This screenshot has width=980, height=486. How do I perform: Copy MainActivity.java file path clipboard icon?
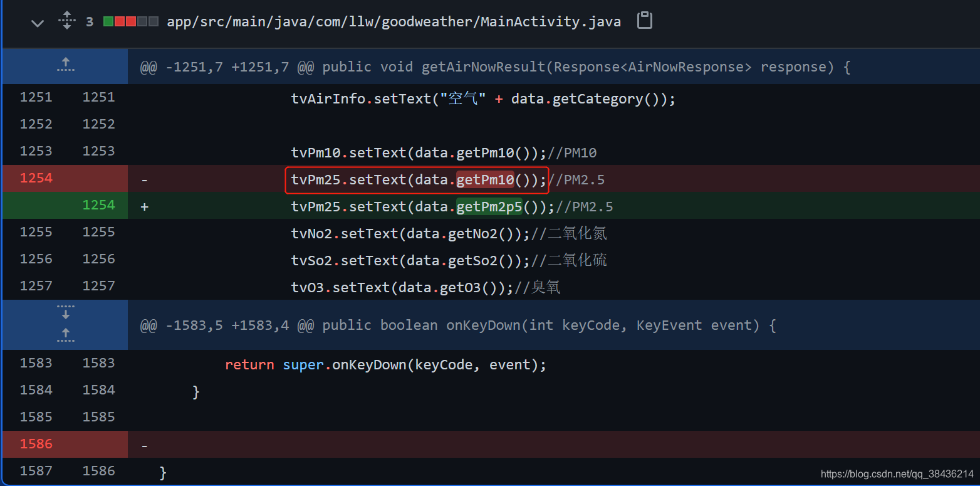pos(645,21)
